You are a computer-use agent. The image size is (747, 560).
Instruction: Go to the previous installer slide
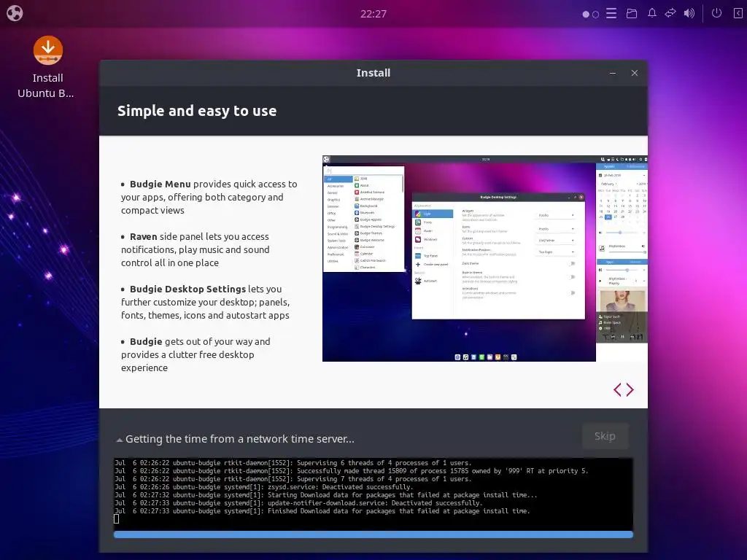coord(617,390)
